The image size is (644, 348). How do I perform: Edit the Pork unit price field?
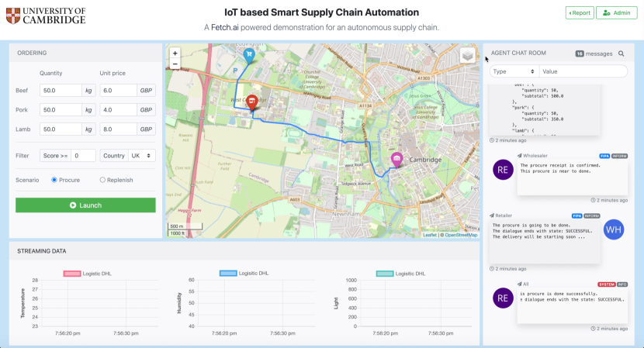(x=118, y=109)
